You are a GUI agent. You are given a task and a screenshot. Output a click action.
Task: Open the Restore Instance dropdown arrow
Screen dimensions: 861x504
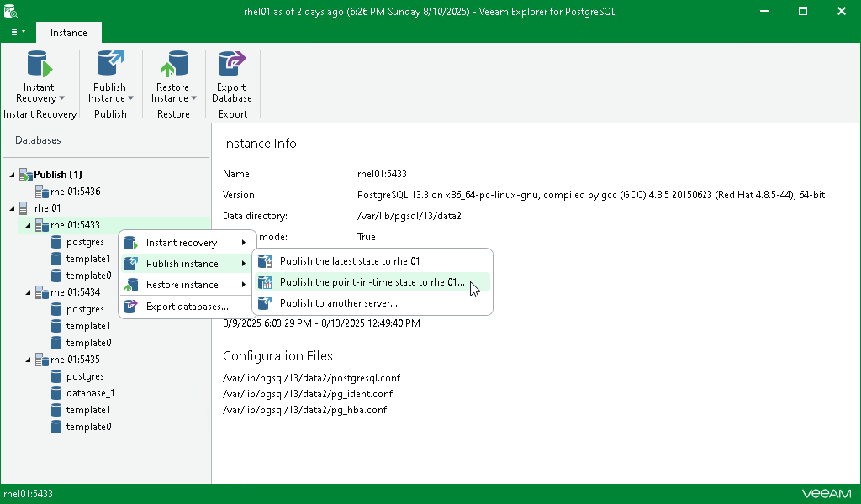(194, 99)
